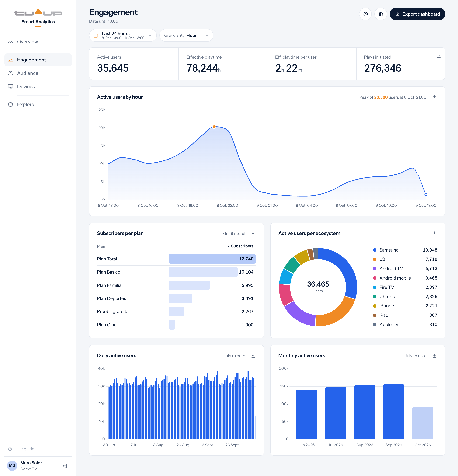Viewport: 458px width, 476px height.
Task: Click the iPad brown legend swatch
Action: click(x=375, y=315)
